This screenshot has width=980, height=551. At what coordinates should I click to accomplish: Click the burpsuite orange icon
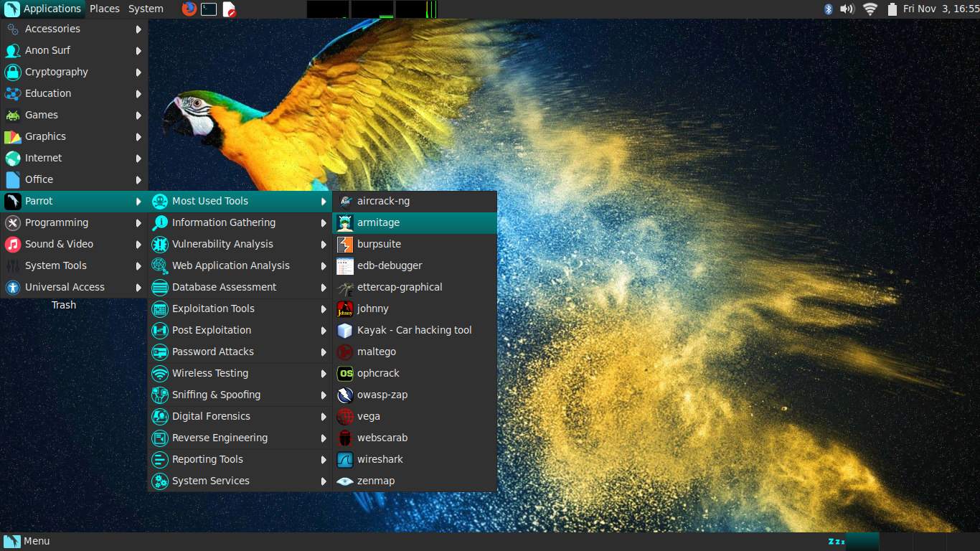click(345, 244)
